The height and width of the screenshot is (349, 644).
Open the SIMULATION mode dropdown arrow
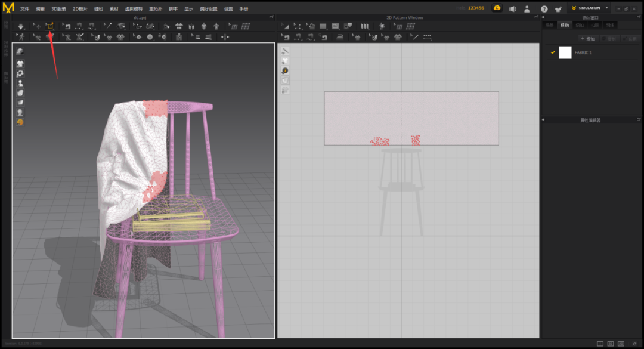click(606, 8)
